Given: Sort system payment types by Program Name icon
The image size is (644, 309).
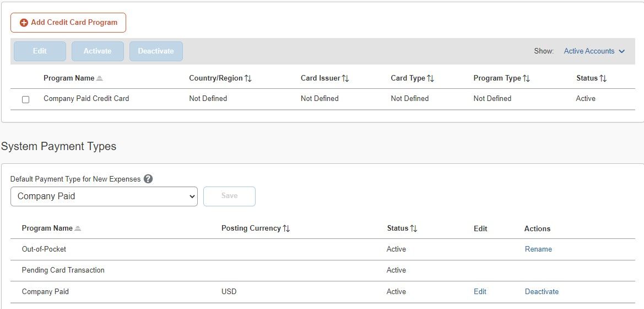Looking at the screenshot, I should pyautogui.click(x=78, y=228).
